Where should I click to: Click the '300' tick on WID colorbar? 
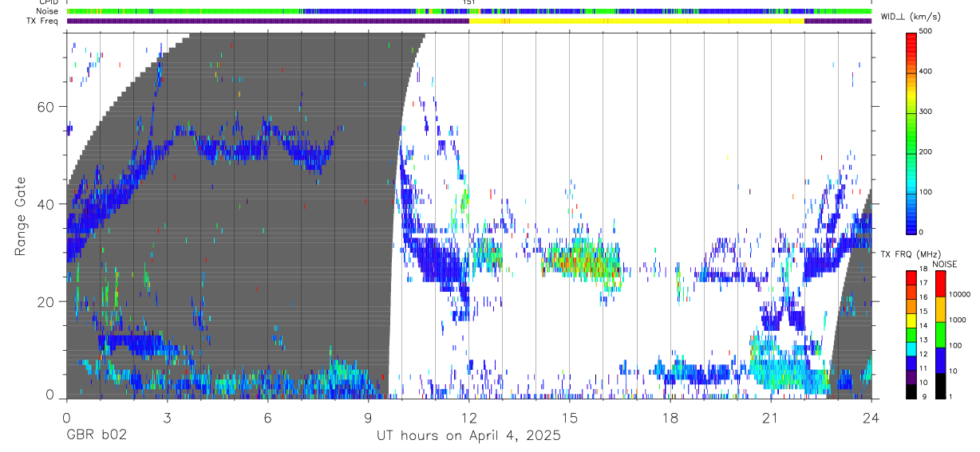tap(926, 112)
